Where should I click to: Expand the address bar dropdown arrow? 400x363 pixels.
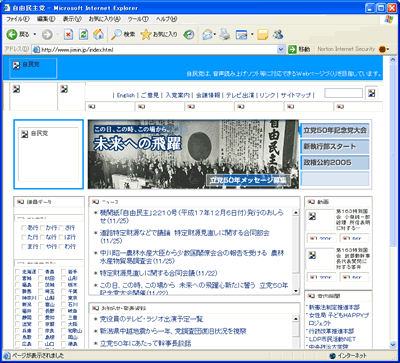tap(281, 49)
